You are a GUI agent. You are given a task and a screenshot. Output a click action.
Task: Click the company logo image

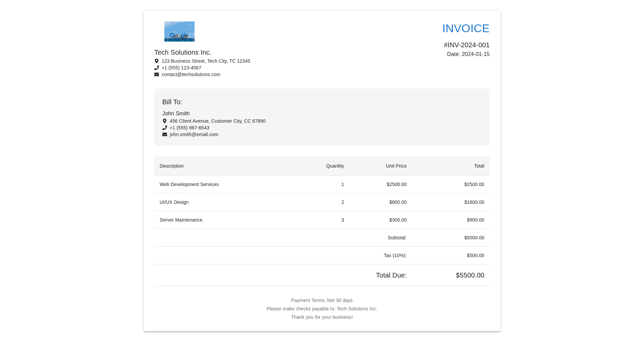coord(179,32)
